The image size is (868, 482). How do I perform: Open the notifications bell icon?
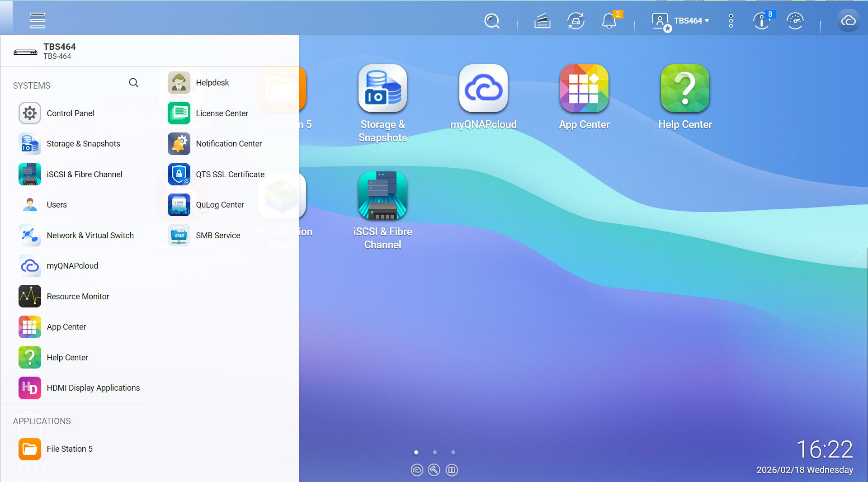coord(609,21)
